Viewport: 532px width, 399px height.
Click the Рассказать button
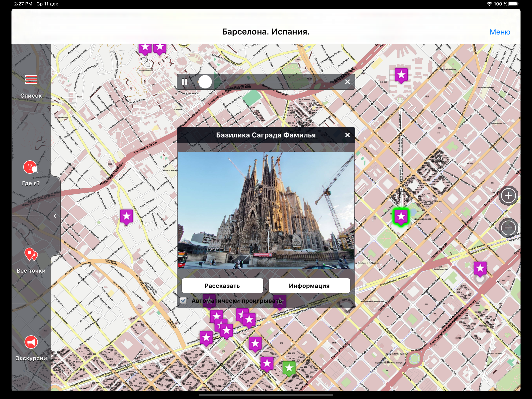pos(222,286)
